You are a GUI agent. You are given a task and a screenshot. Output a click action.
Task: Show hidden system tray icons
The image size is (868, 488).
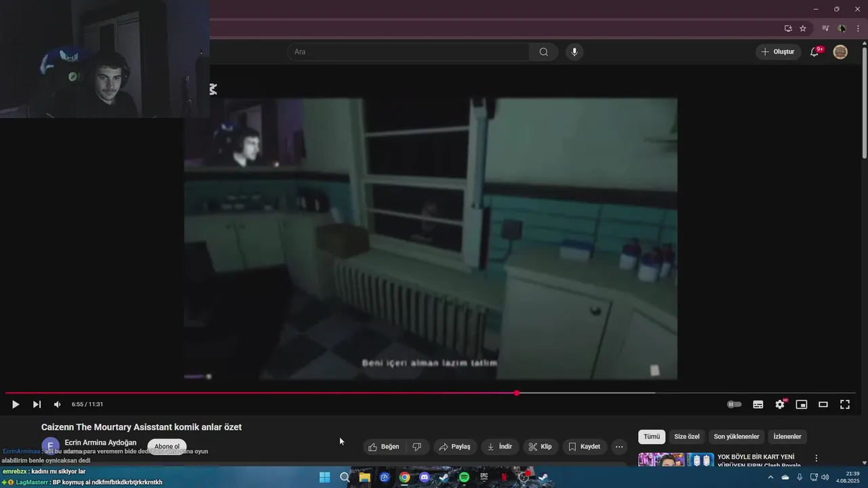770,477
